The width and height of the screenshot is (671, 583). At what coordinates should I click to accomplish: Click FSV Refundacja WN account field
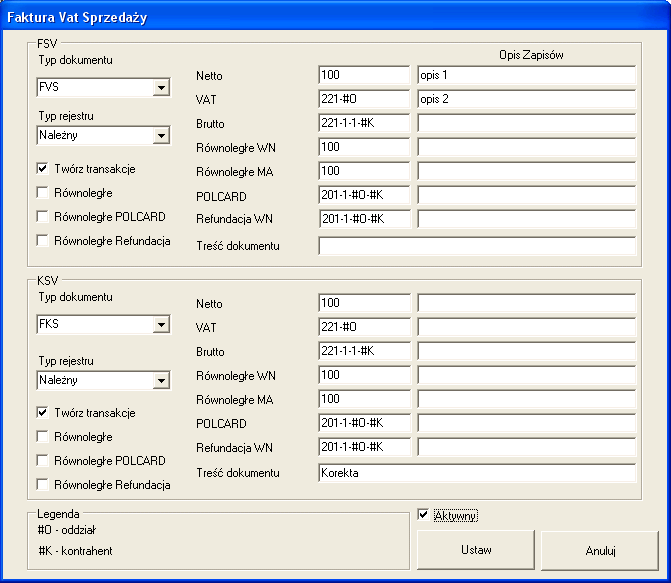coord(364,219)
